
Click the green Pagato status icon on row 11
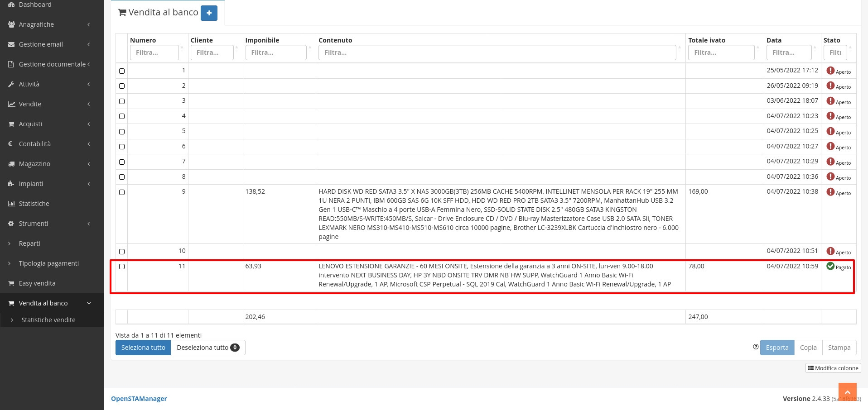coord(830,266)
